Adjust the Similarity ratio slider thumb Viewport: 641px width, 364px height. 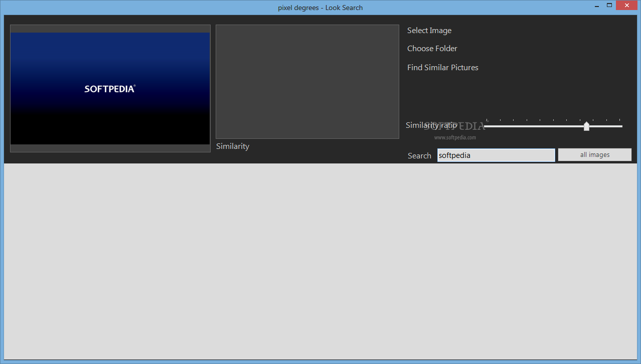[586, 126]
